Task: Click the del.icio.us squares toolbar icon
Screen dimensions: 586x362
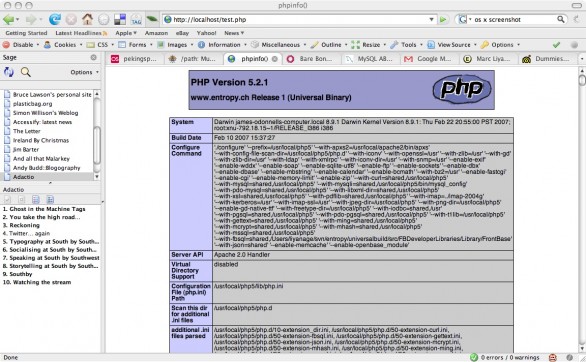Action: (x=120, y=19)
